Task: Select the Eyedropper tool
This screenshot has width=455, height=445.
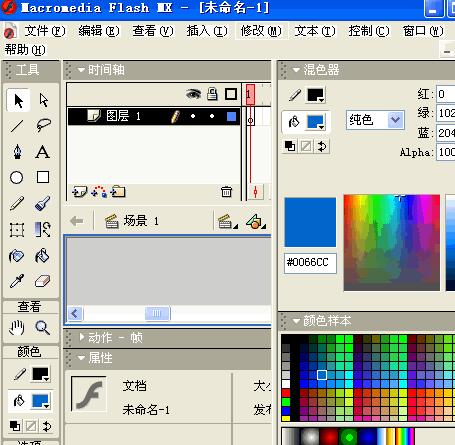Action: coord(17,281)
